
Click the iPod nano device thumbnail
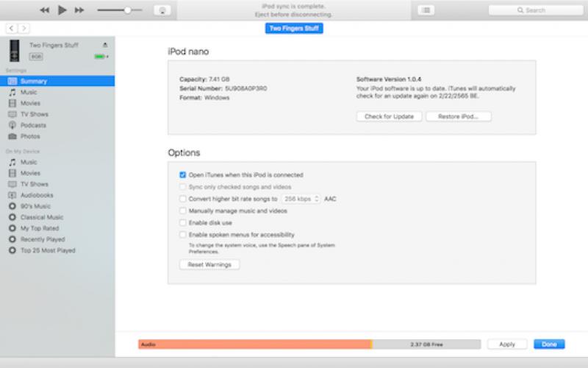[15, 50]
